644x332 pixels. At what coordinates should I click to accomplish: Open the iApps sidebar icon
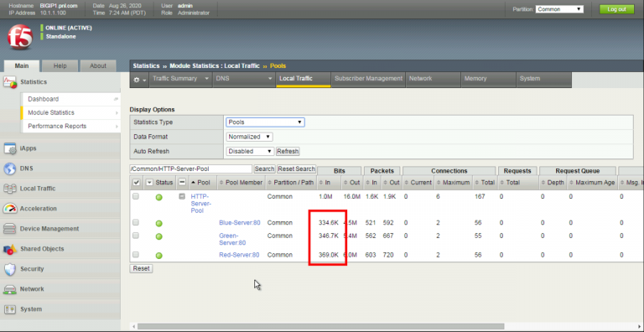pyautogui.click(x=10, y=148)
